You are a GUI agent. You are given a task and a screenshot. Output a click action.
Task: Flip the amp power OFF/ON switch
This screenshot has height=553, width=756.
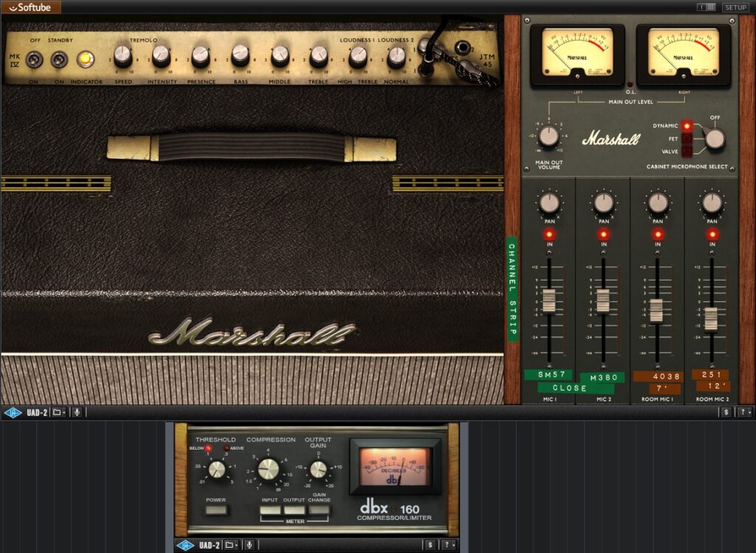34,60
